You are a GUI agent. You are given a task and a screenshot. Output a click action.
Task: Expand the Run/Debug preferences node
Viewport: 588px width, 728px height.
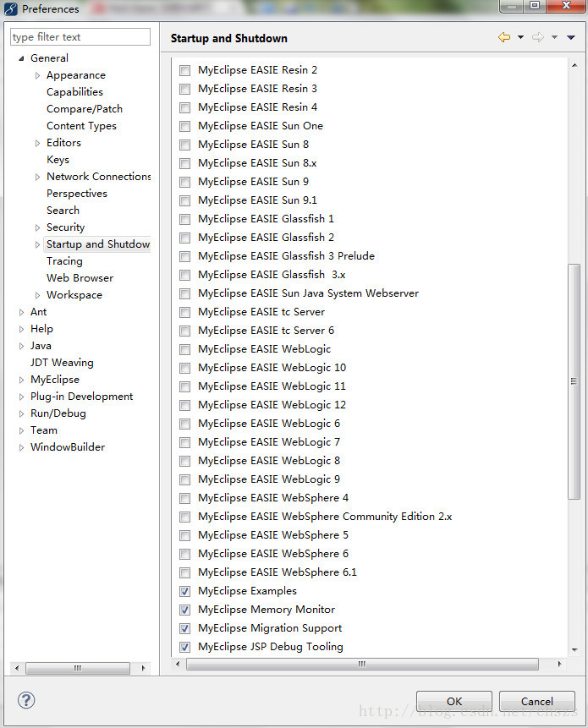coord(21,413)
